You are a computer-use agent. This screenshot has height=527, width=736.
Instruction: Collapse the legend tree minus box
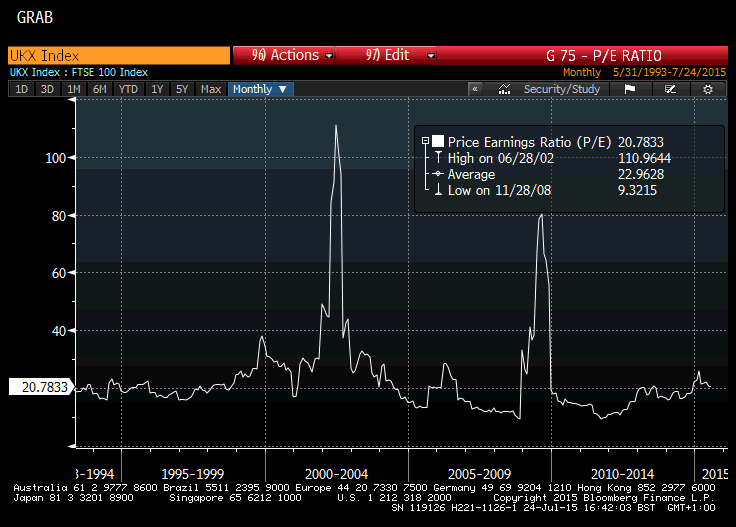[425, 141]
